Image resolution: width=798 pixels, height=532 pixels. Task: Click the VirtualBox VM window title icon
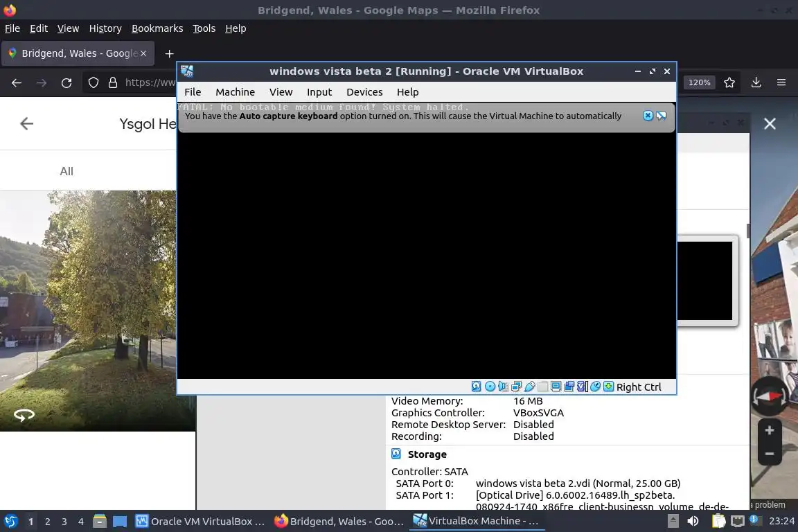pyautogui.click(x=187, y=71)
